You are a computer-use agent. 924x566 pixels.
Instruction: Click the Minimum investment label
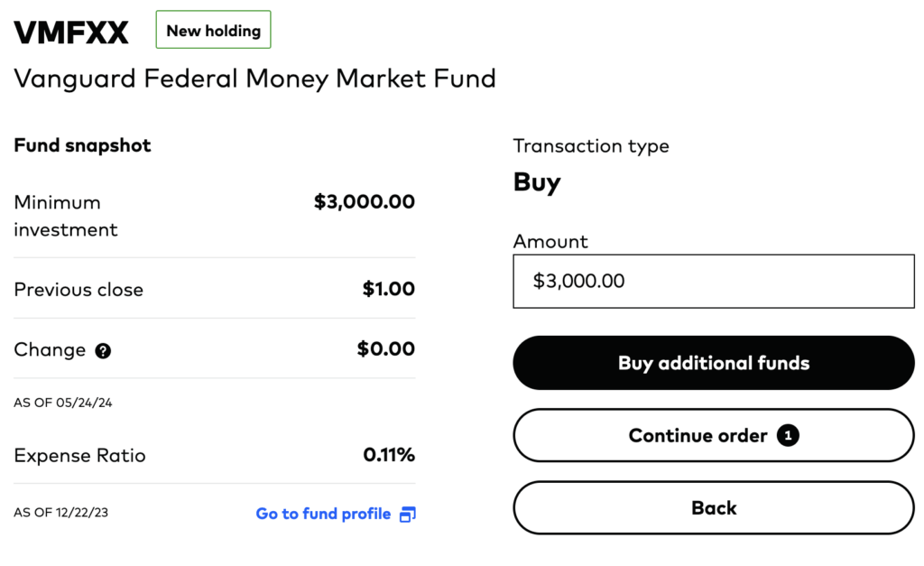coord(65,216)
